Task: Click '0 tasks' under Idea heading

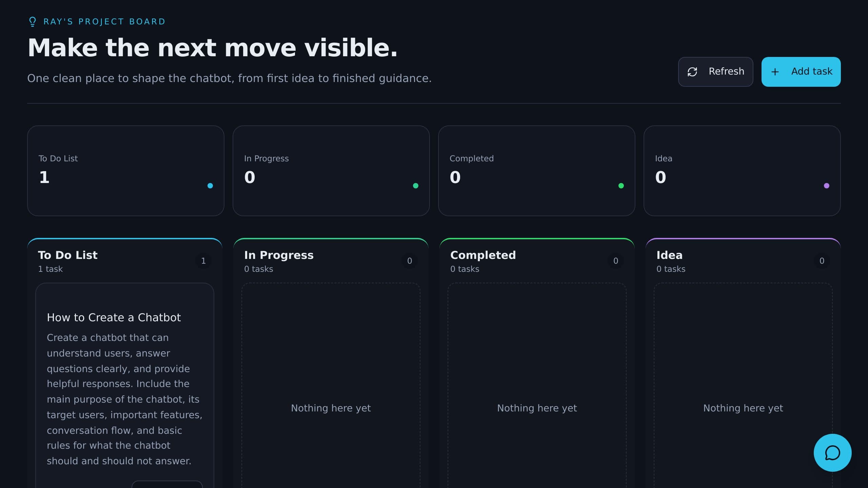Action: (x=671, y=269)
